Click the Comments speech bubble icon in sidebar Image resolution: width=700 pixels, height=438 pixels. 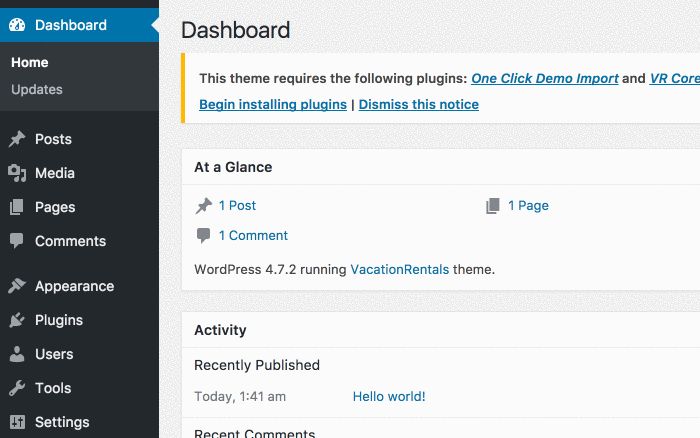(17, 241)
